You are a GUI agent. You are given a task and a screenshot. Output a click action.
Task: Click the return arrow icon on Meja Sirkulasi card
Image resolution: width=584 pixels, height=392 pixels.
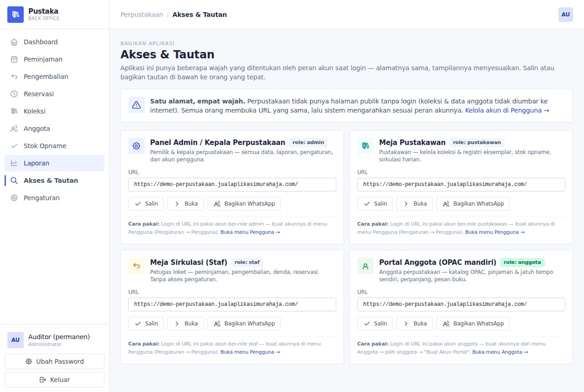(x=136, y=266)
